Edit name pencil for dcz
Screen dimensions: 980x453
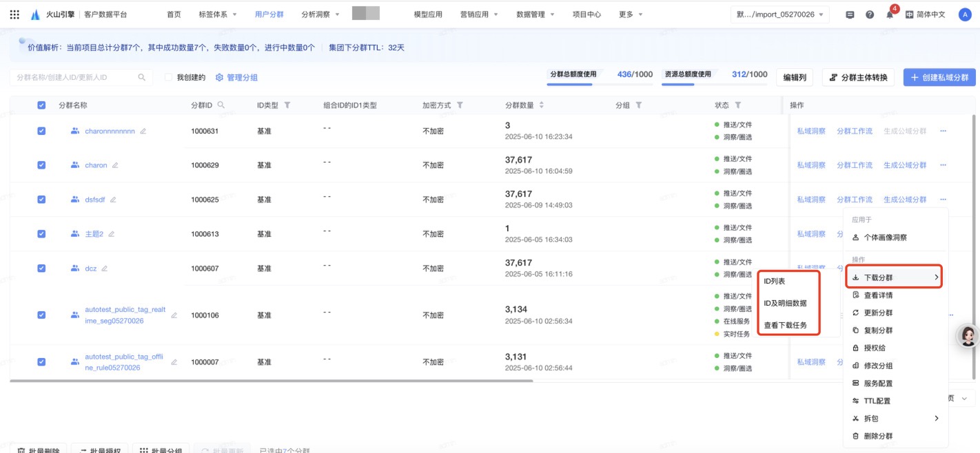[105, 268]
